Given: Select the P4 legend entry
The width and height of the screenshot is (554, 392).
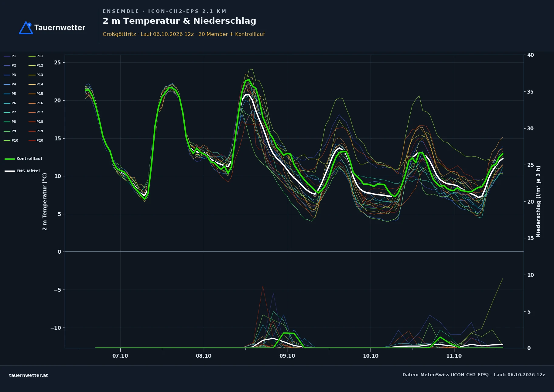Looking at the screenshot, I should [10, 84].
